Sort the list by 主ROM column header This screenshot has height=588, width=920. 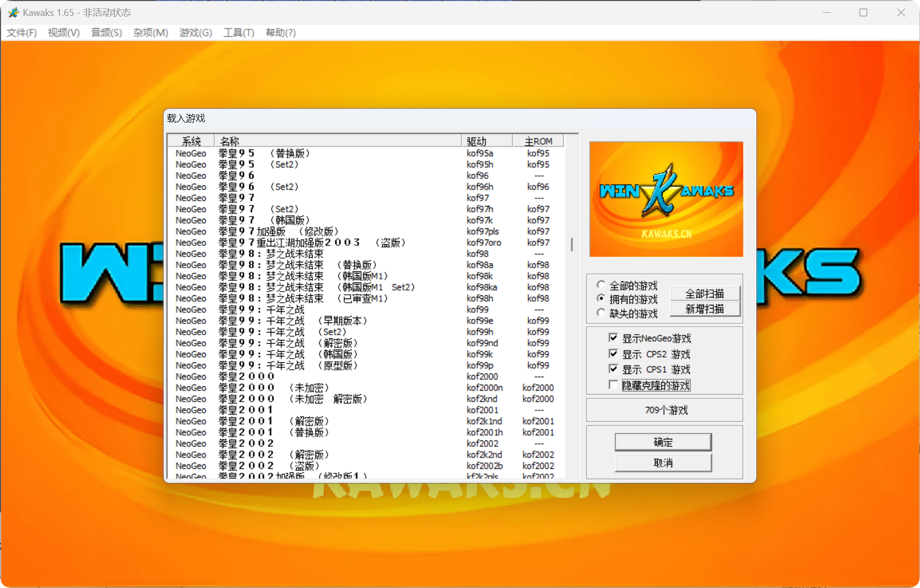coord(538,141)
